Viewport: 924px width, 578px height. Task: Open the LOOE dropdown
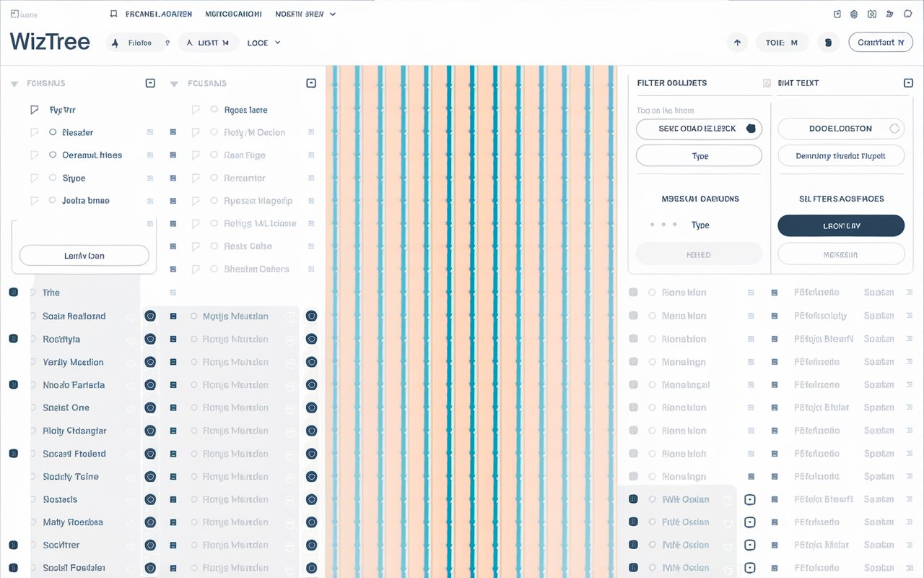pos(263,43)
